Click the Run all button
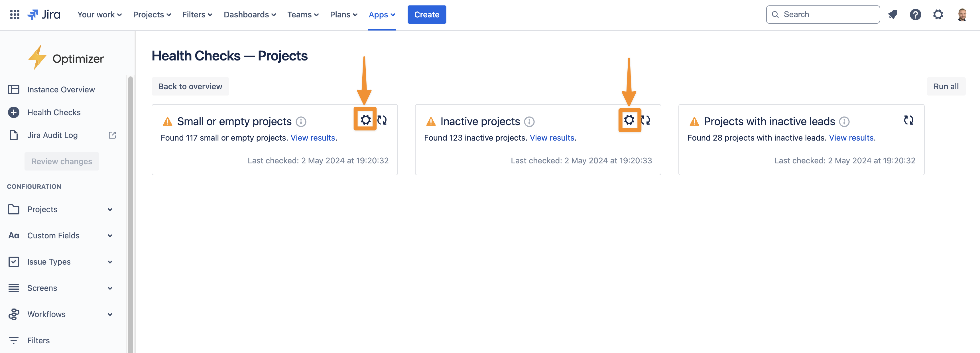 click(946, 86)
